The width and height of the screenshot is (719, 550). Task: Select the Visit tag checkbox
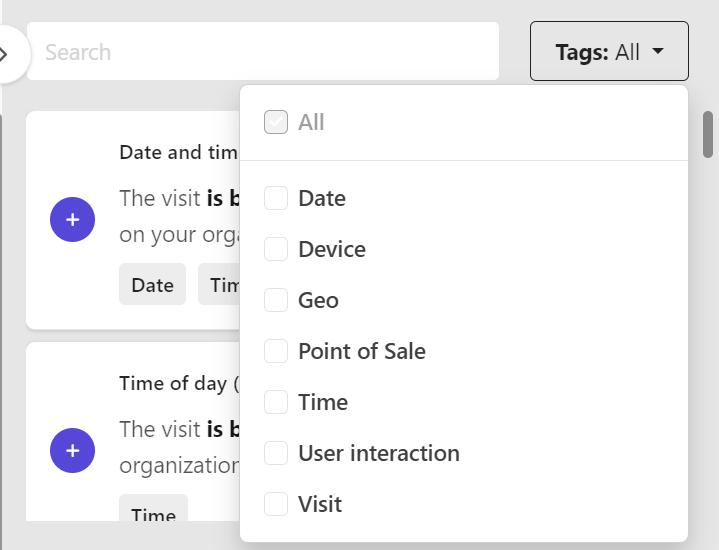276,504
